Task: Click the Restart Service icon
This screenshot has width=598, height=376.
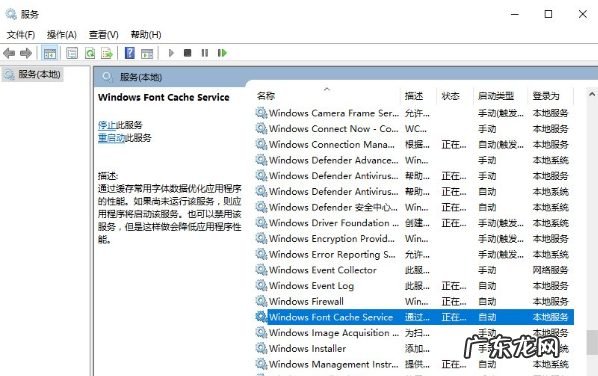Action: pyautogui.click(x=222, y=53)
